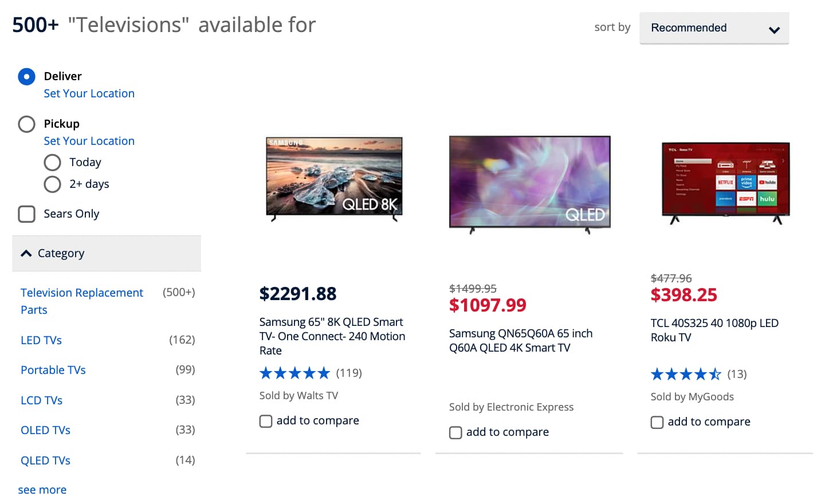825x504 pixels.
Task: Set your pickup location
Action: [89, 141]
